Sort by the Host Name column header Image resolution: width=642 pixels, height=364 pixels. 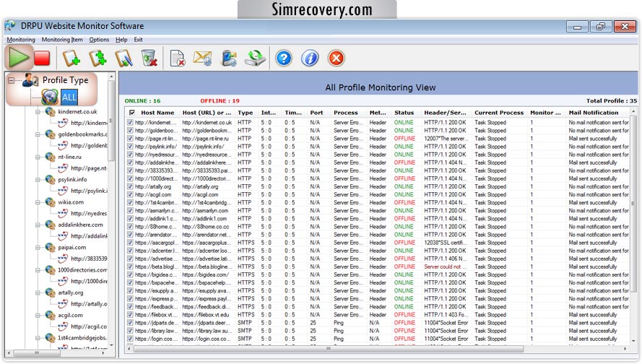[x=157, y=113]
